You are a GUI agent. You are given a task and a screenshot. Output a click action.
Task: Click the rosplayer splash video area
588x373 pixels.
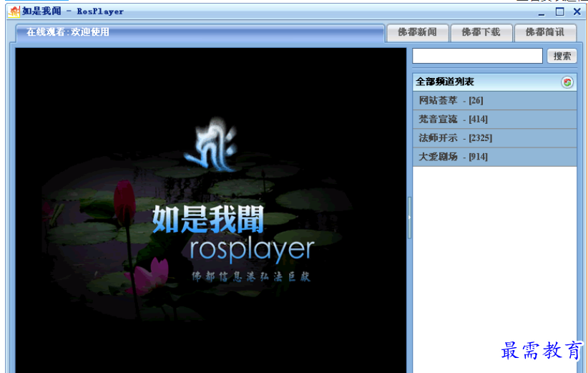coord(211,210)
